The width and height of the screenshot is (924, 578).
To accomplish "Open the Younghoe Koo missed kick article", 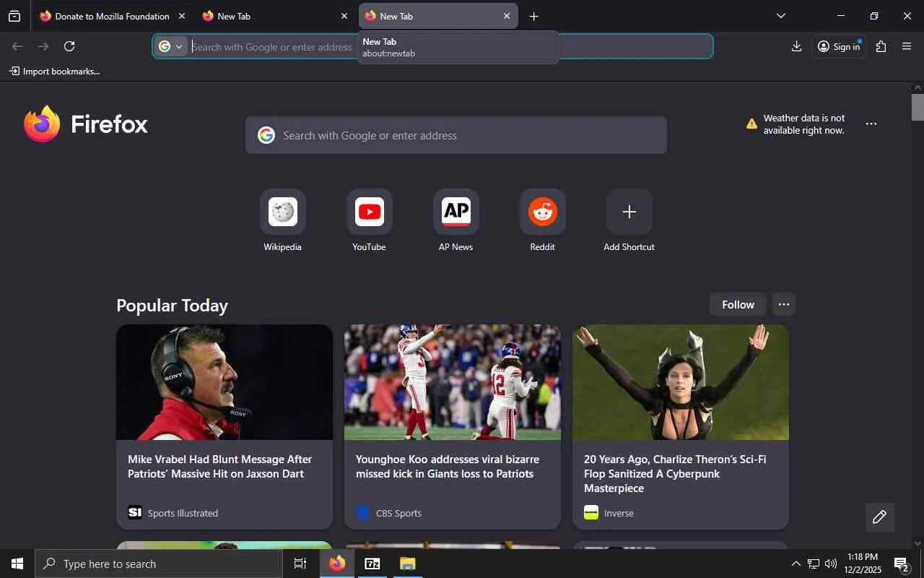I will (x=448, y=466).
